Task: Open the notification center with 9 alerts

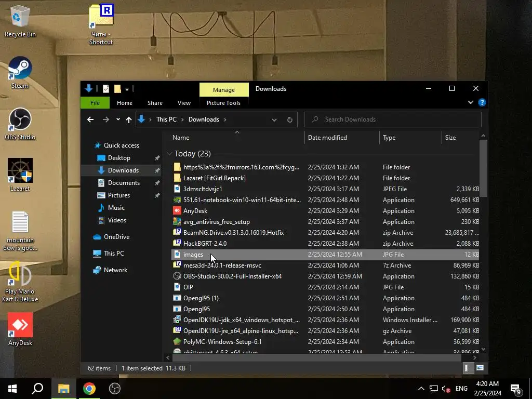Action: click(x=516, y=389)
